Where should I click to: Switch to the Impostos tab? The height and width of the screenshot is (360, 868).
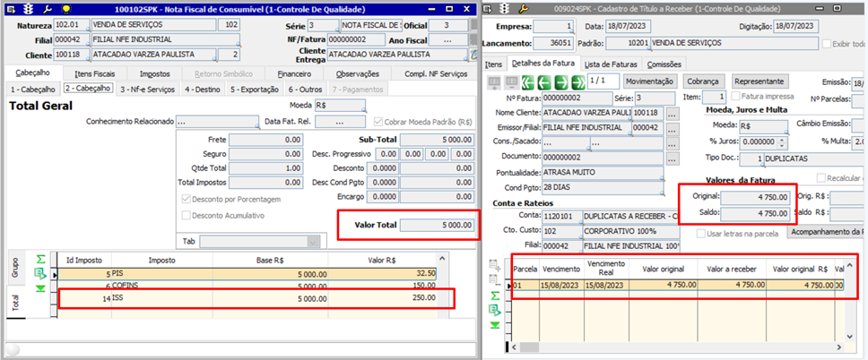pyautogui.click(x=155, y=73)
